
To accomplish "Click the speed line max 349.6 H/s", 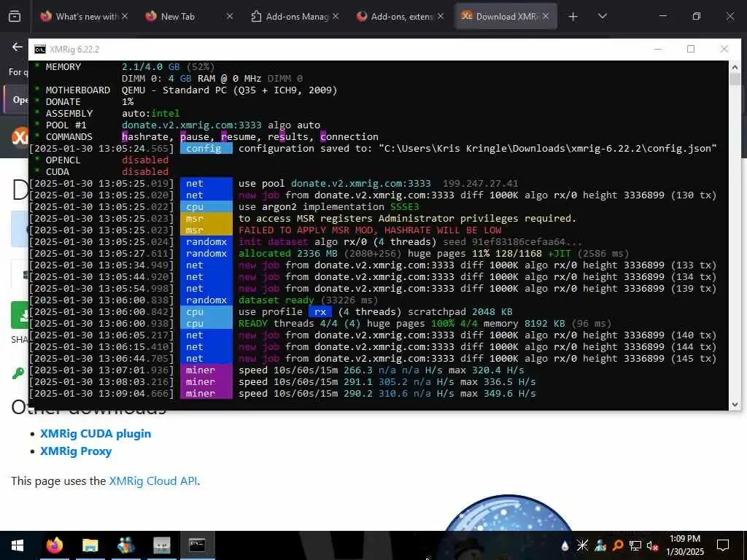I will point(387,394).
